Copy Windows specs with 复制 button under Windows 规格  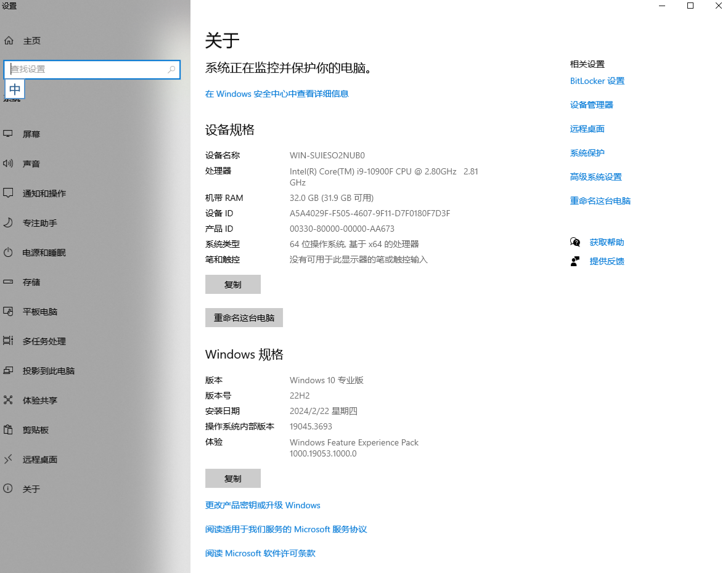(233, 478)
